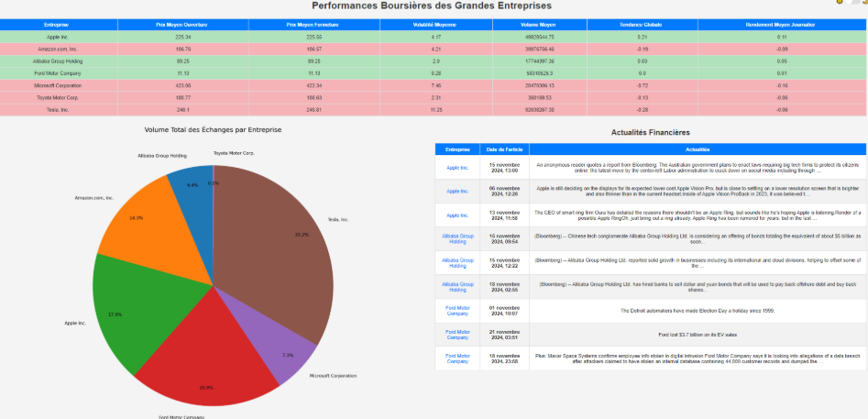
Task: Click Microsoft volatility value 7.46
Action: point(436,86)
